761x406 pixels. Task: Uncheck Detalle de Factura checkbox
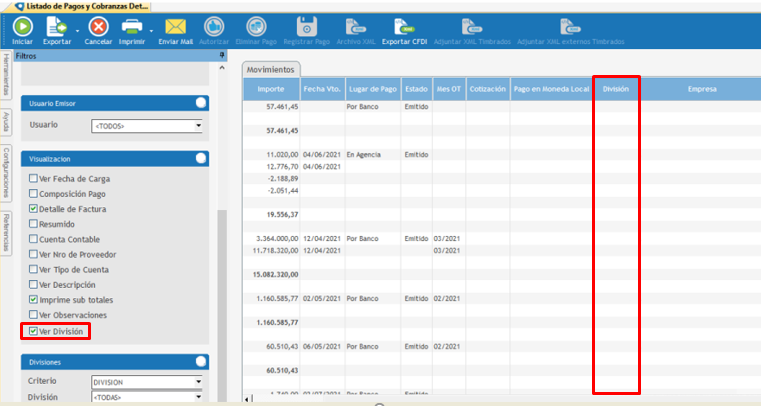(x=33, y=208)
